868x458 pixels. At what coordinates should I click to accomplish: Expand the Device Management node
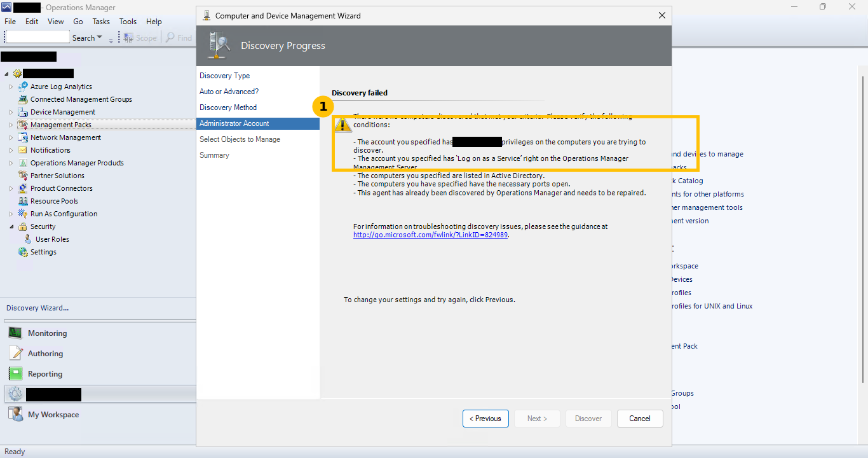coord(11,112)
